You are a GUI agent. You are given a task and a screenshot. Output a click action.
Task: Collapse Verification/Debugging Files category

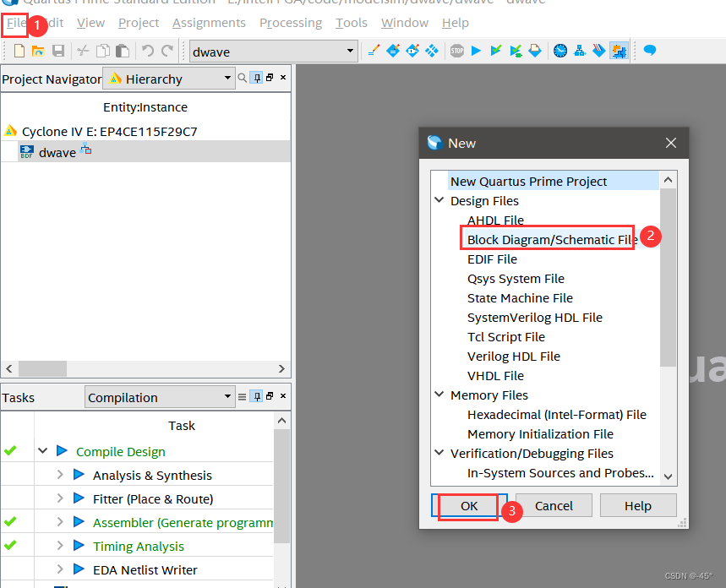click(439, 453)
